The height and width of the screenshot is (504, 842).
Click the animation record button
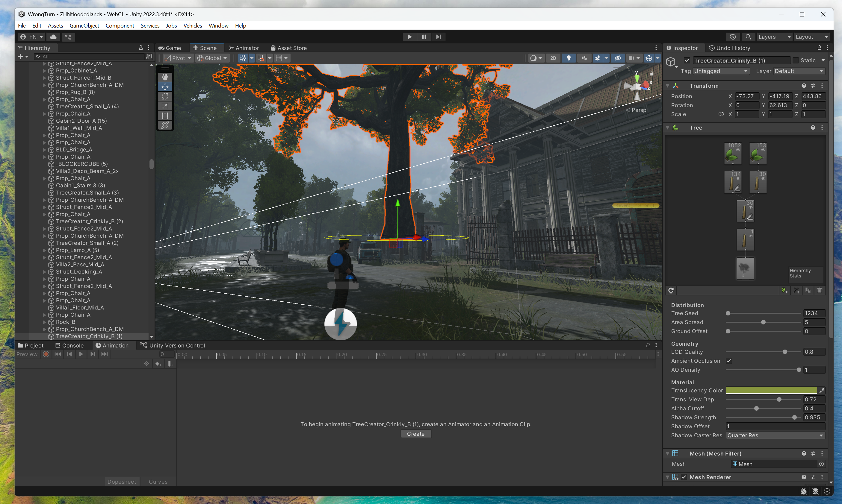(46, 354)
